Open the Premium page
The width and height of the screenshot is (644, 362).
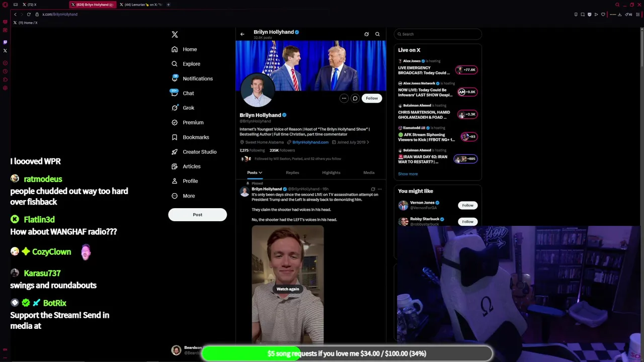pyautogui.click(x=187, y=122)
